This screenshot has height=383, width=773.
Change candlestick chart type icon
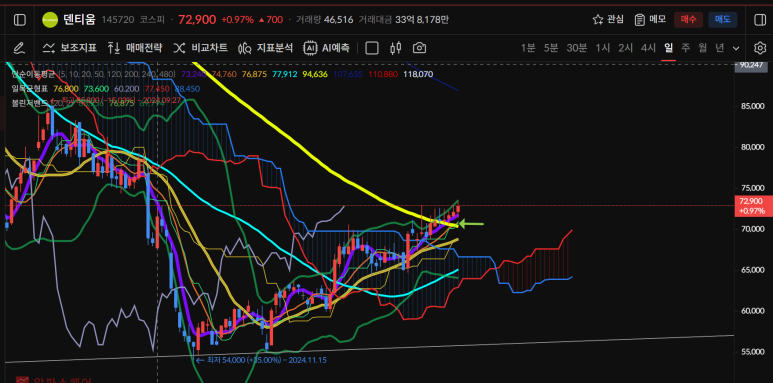click(395, 48)
